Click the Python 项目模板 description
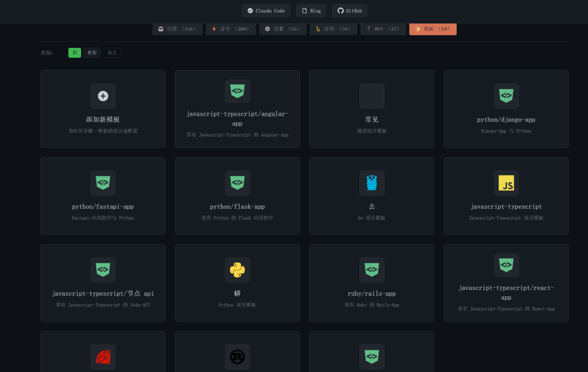 [237, 305]
